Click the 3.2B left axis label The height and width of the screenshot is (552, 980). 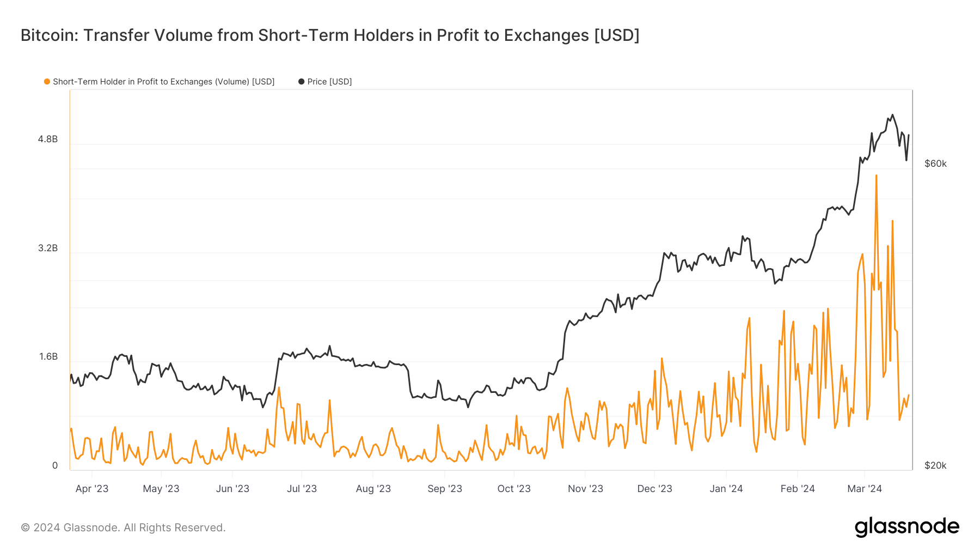coord(48,248)
